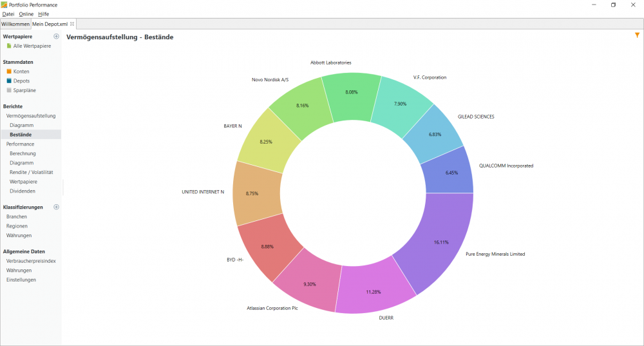Select Vermögensaufstellung in the sidebar
The width and height of the screenshot is (644, 346).
click(31, 116)
